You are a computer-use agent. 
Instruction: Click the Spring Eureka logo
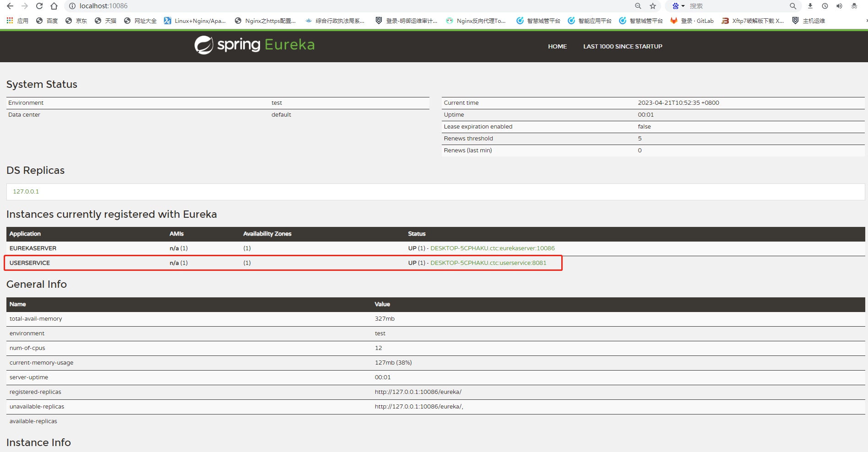click(x=255, y=45)
